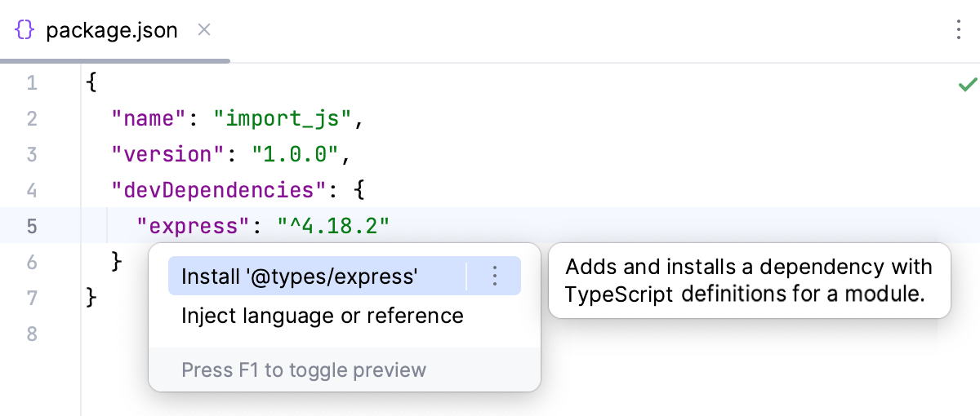Viewport: 980px width, 416px height.
Task: Click the TypeScript definitions description popup
Action: tap(749, 281)
